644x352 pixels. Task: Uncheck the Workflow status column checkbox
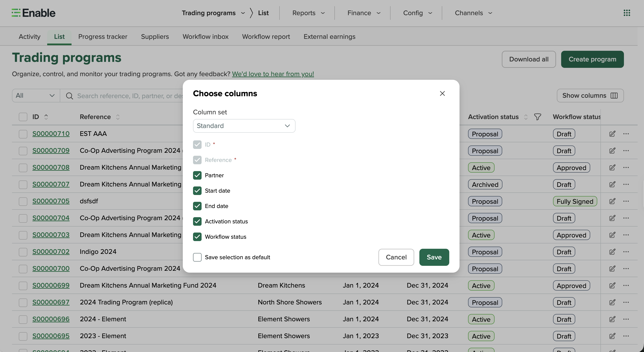tap(197, 237)
